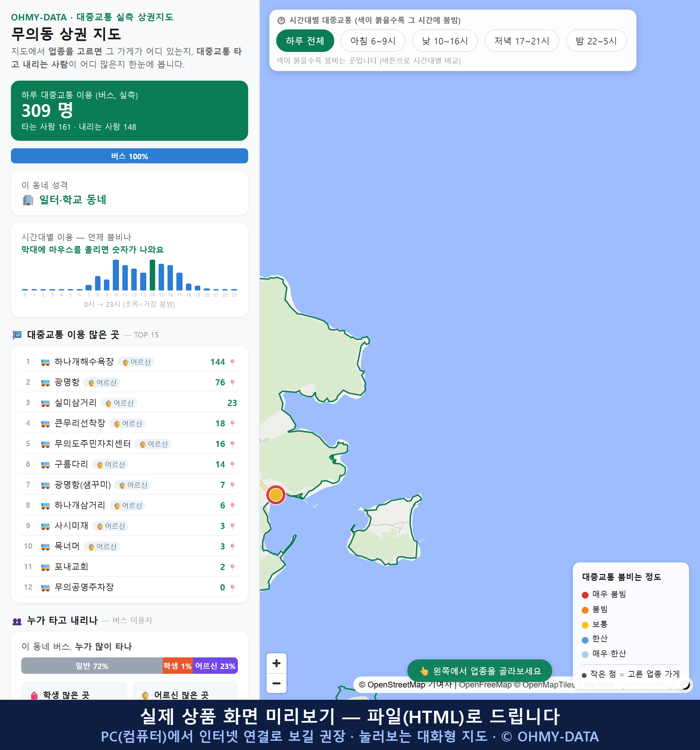Open the 실미삼거리 row in top list

pos(130,403)
